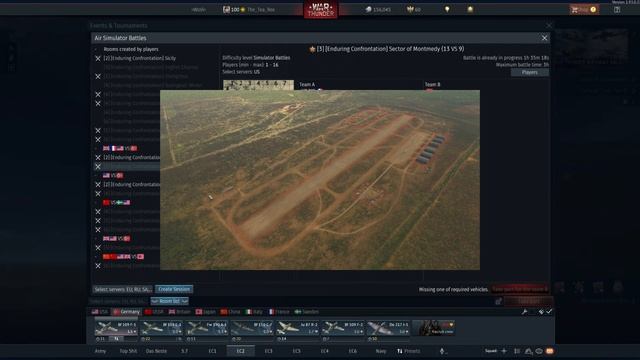Click the bell-shaped icon in top bar
The height and width of the screenshot is (360, 640).
(470, 9)
